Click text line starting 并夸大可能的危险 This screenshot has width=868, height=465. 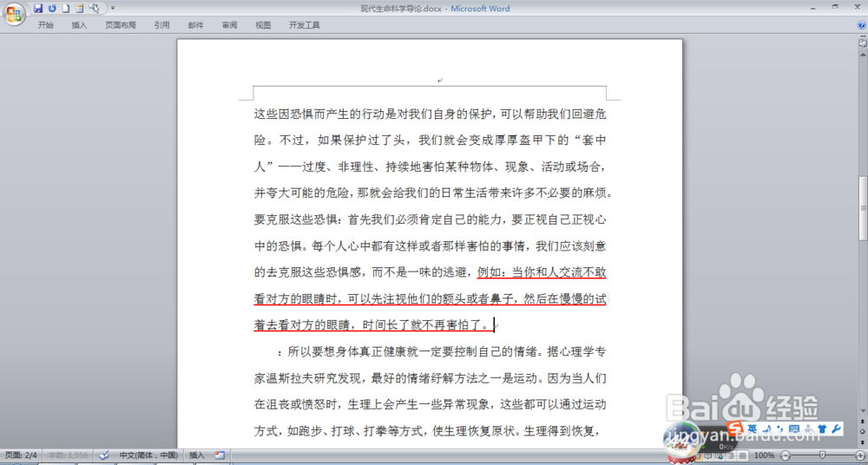[433, 193]
